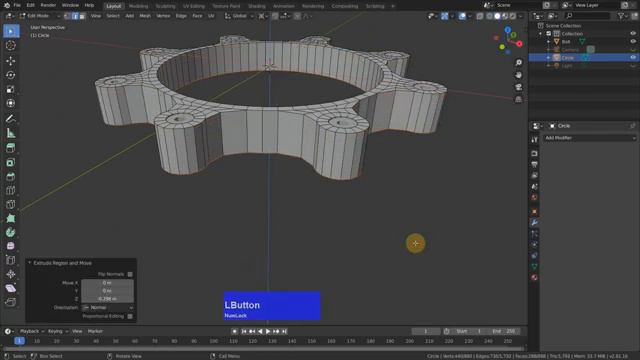Expand the Bolt item in outliner

[549, 42]
